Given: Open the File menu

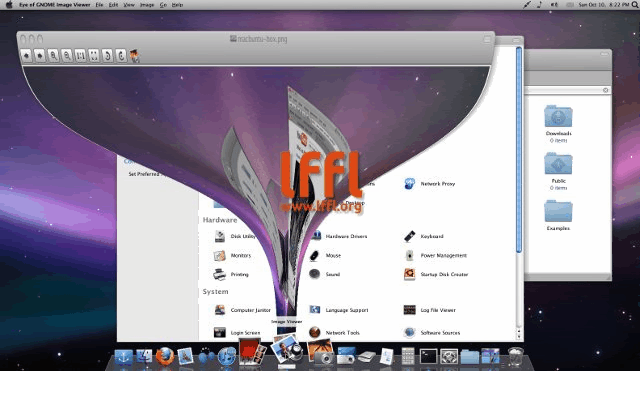Looking at the screenshot, I should coord(99,5).
